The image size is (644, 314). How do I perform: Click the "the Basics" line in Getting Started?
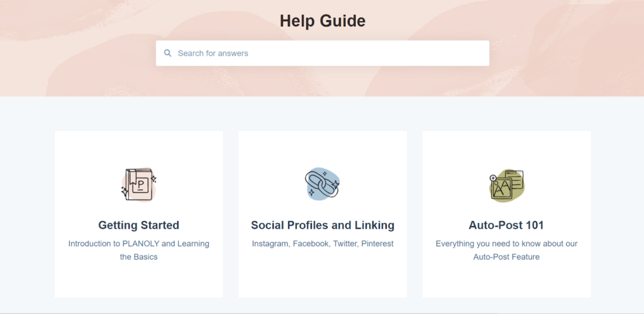tap(139, 257)
